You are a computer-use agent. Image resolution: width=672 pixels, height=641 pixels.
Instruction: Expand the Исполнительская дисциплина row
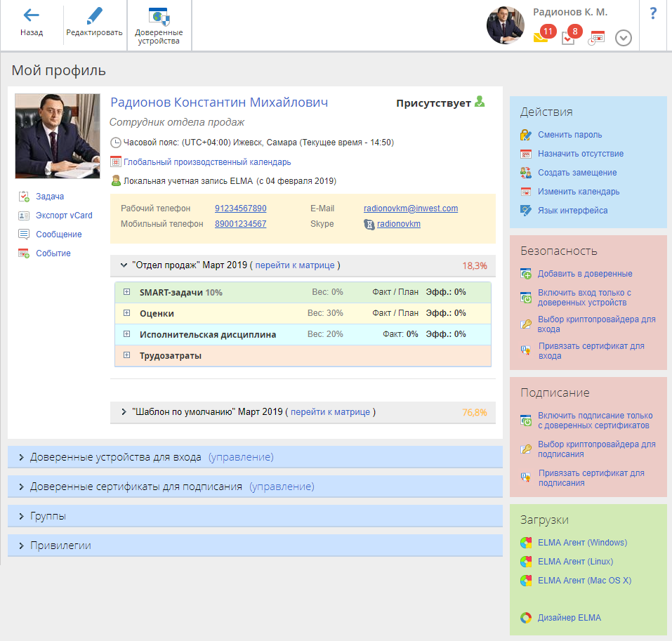pos(127,334)
